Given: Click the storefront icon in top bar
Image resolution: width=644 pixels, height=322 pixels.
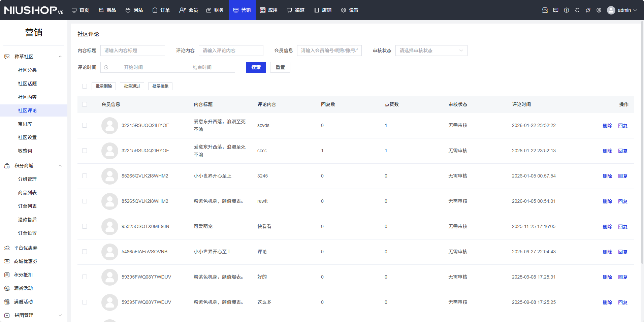Looking at the screenshot, I should [x=545, y=10].
